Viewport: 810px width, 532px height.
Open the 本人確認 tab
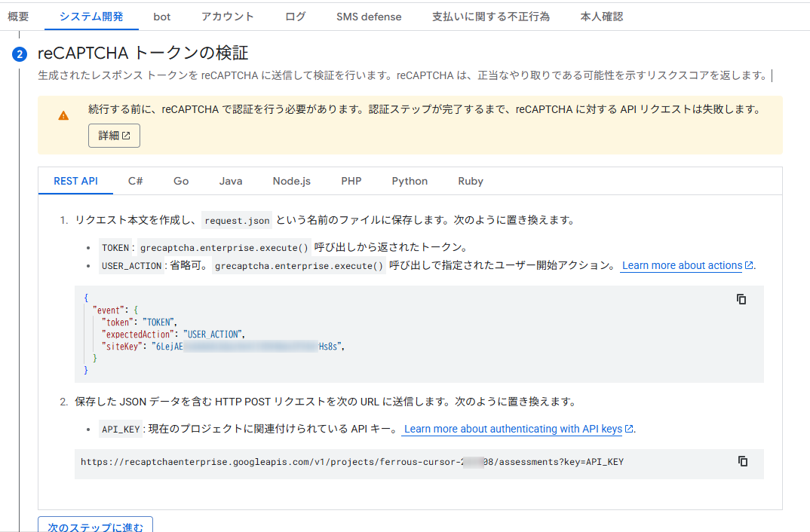[602, 16]
